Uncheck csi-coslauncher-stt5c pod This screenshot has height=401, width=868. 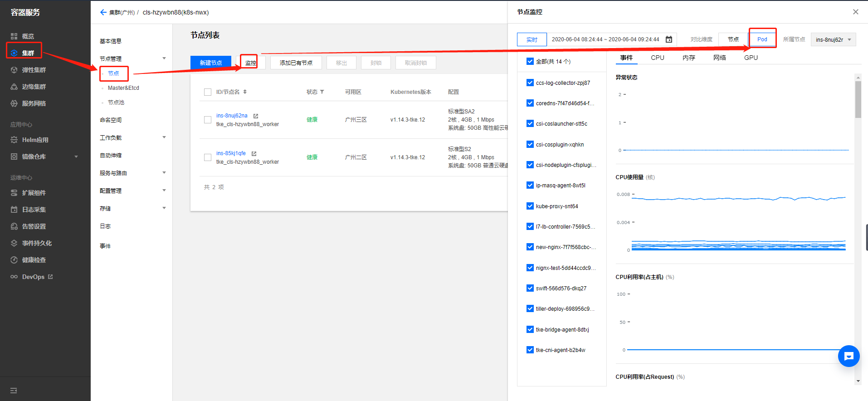530,123
